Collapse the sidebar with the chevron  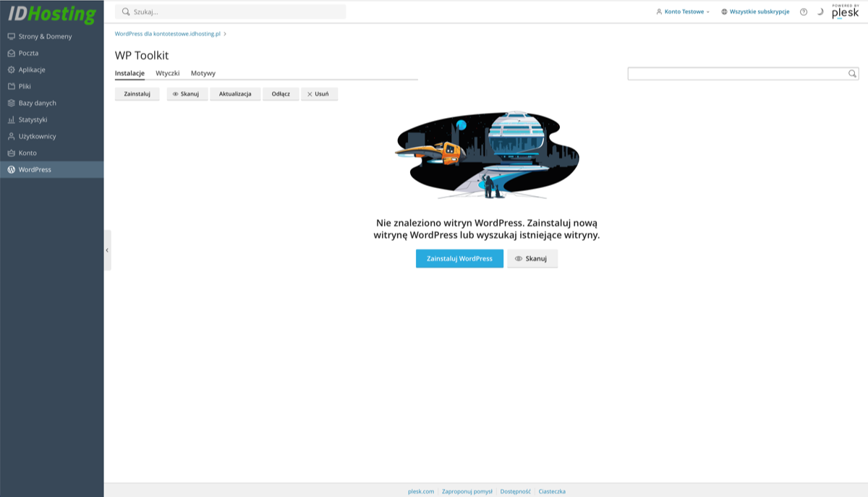pyautogui.click(x=107, y=250)
